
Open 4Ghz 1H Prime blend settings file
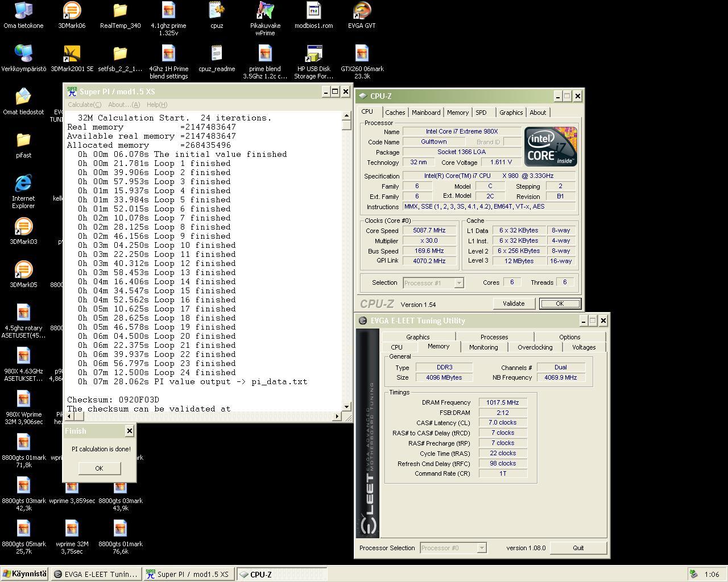(168, 62)
